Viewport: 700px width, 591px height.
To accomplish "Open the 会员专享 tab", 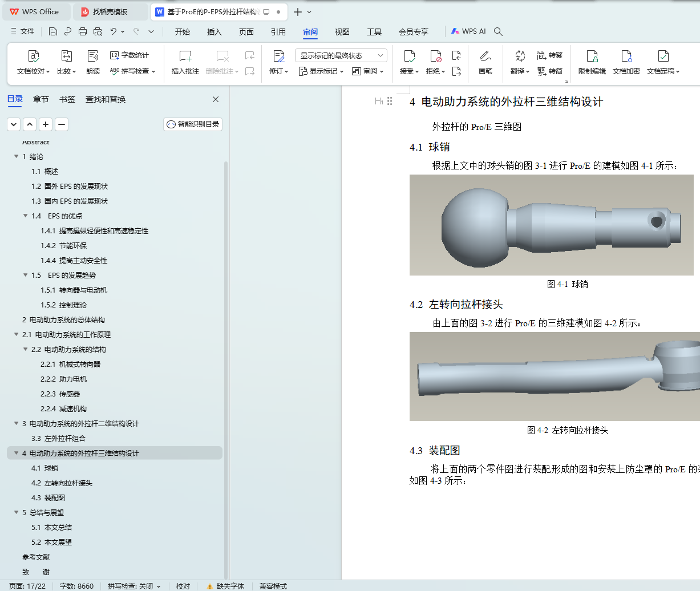I will click(414, 32).
